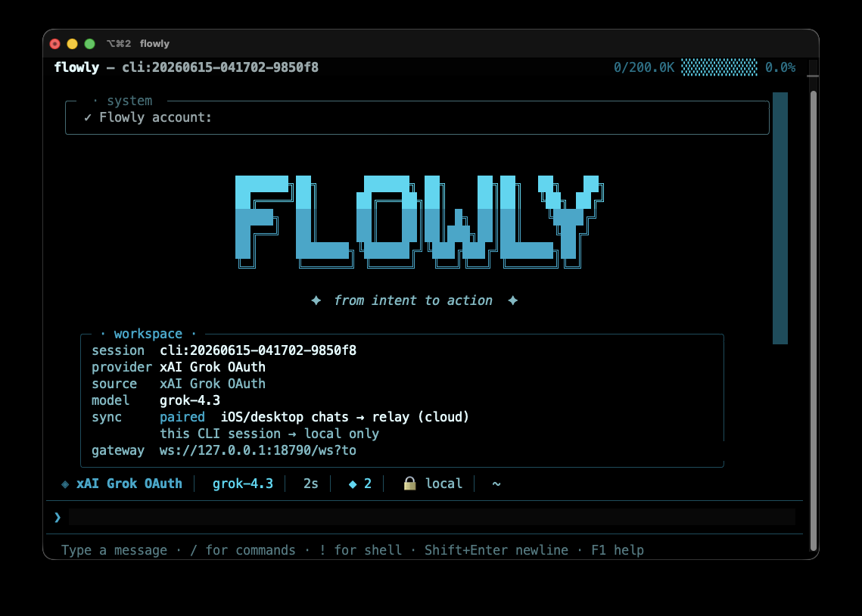Click the Shift+Enter newline hint
Viewport: 862px width, 616px height.
(496, 550)
